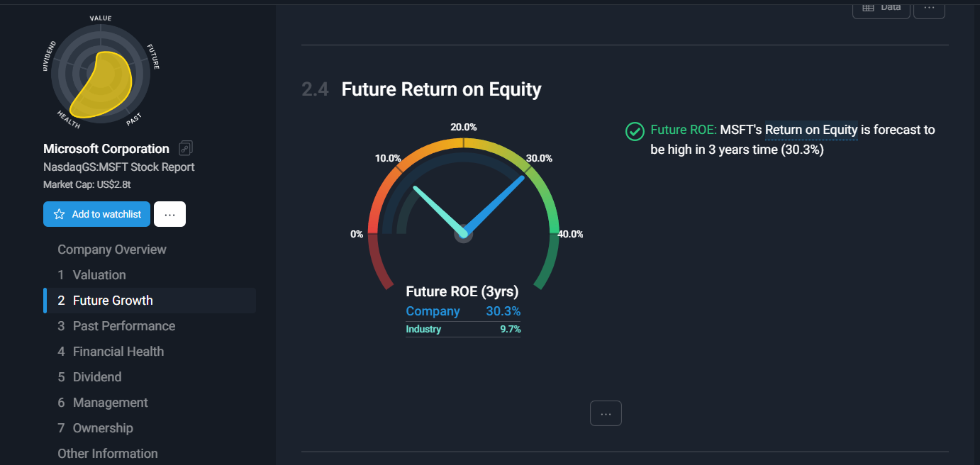Open the three-dot menu beside the Data button
980x465 pixels.
929,7
